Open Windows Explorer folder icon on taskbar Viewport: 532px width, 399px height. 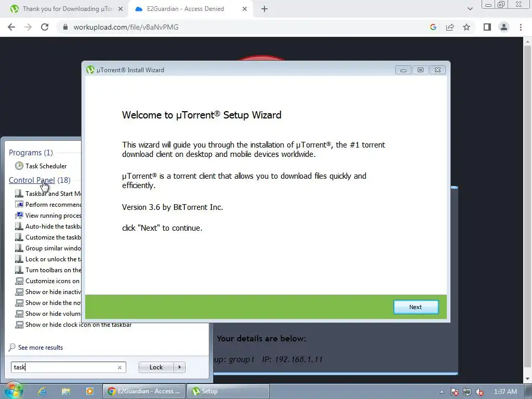66,391
